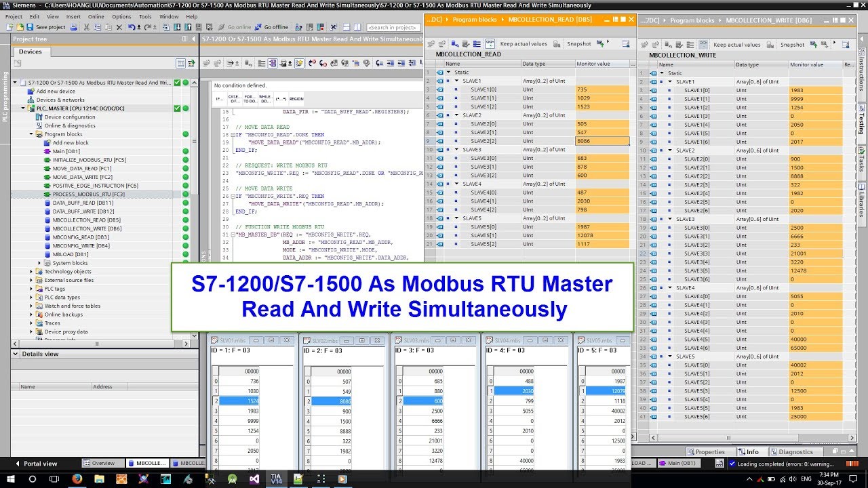Expand Watch and force tables folder
Image resolution: width=868 pixels, height=488 pixels.
click(x=31, y=306)
